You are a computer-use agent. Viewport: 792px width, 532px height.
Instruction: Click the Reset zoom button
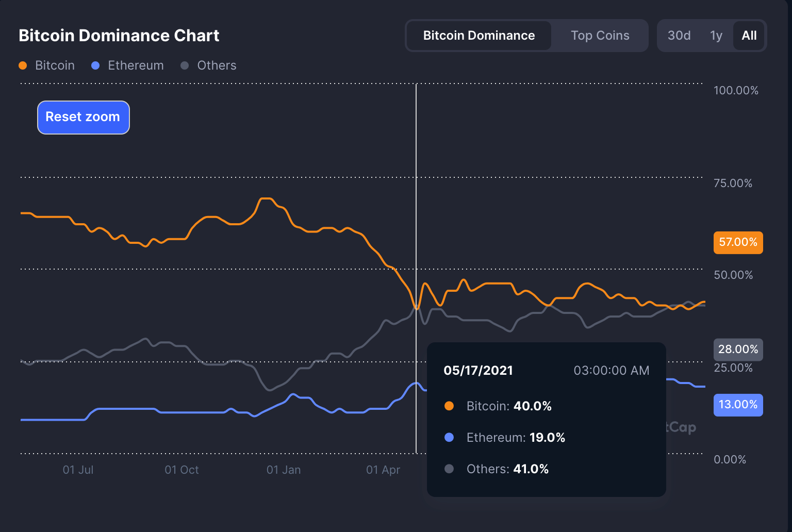[83, 117]
